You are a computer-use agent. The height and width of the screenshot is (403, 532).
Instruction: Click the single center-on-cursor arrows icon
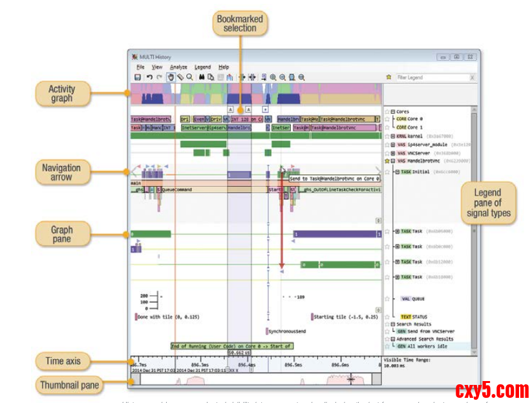pos(242,77)
